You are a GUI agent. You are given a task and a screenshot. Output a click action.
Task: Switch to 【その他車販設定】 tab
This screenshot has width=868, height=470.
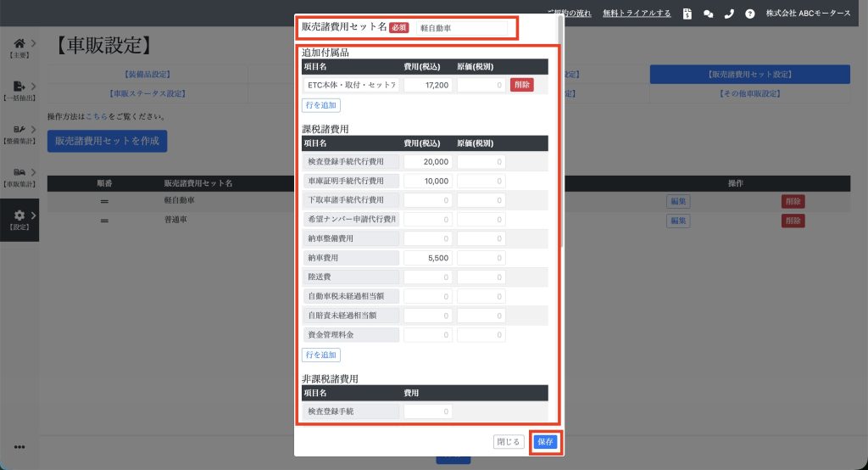pyautogui.click(x=749, y=93)
